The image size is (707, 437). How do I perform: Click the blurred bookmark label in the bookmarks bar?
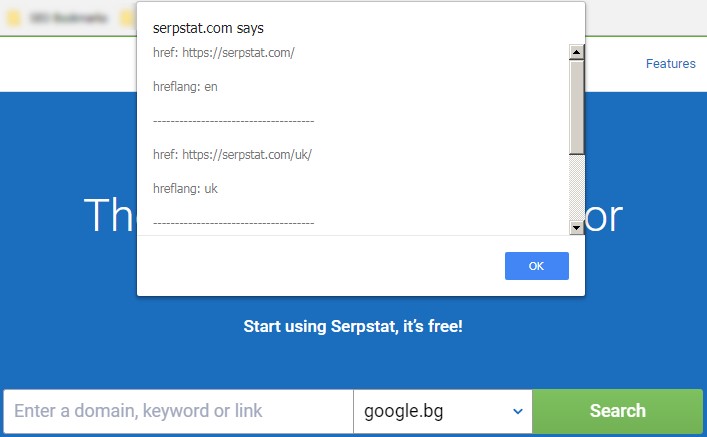click(x=68, y=18)
